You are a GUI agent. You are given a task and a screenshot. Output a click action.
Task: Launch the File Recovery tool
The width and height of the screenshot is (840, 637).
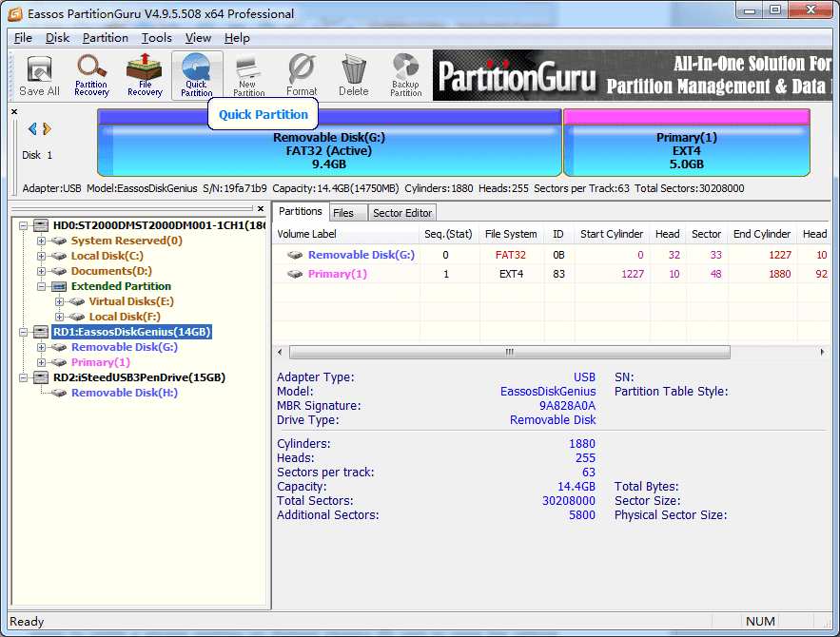(x=144, y=75)
